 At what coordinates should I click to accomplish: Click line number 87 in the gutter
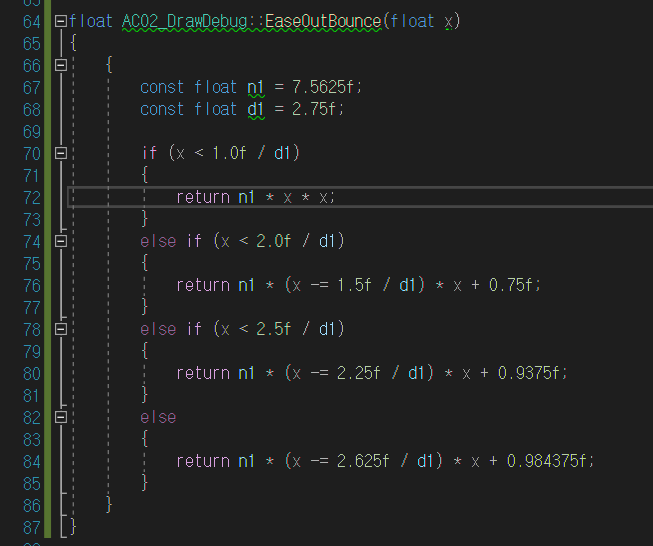(x=32, y=528)
